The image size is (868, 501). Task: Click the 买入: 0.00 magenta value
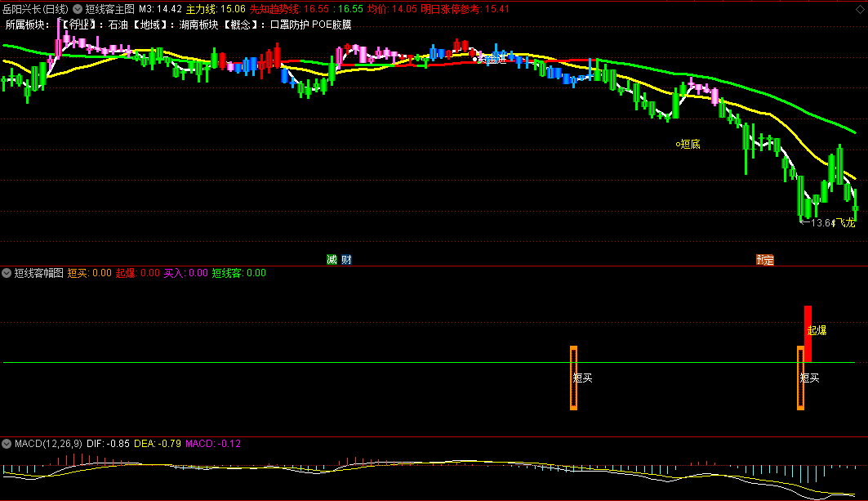tap(186, 273)
